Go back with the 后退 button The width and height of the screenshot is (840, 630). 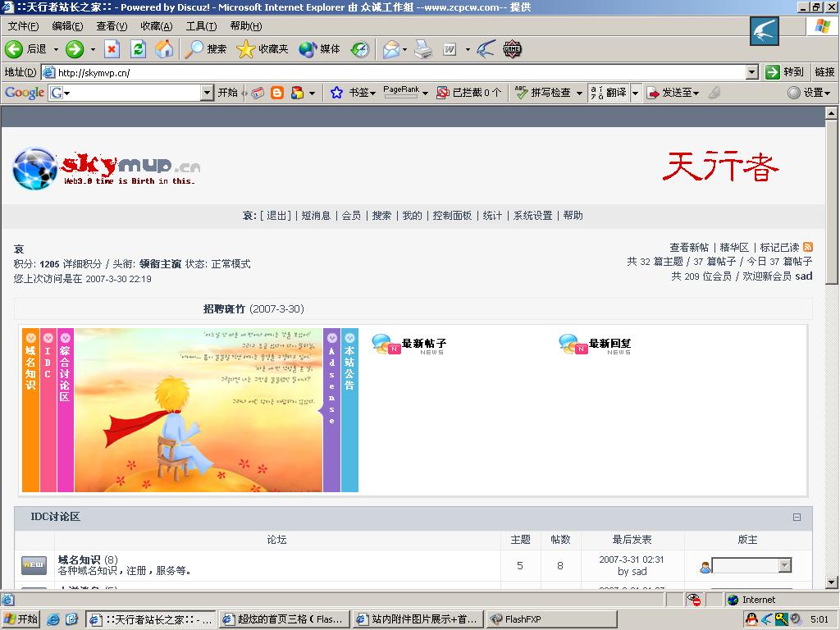pos(25,49)
